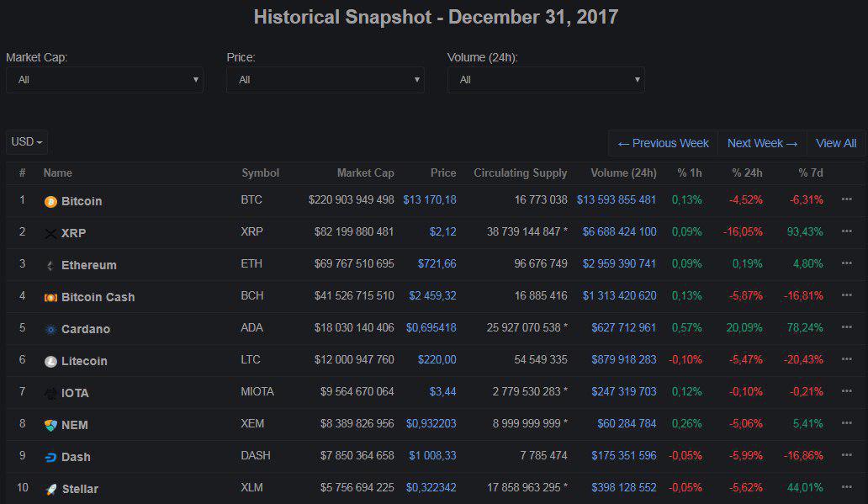Sort by % 7d column header
This screenshot has width=868, height=504.
(x=811, y=172)
